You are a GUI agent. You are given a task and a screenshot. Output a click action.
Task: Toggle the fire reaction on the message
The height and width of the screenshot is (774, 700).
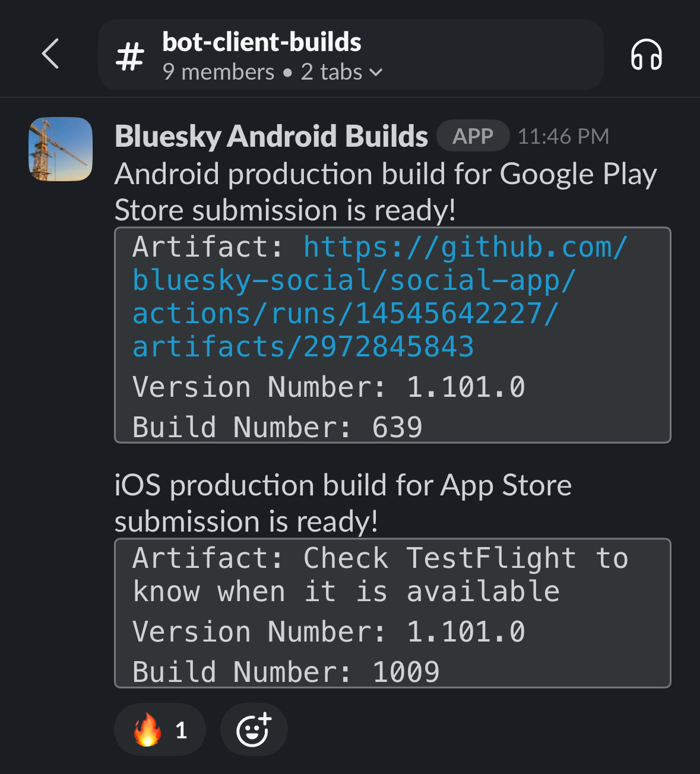click(159, 729)
